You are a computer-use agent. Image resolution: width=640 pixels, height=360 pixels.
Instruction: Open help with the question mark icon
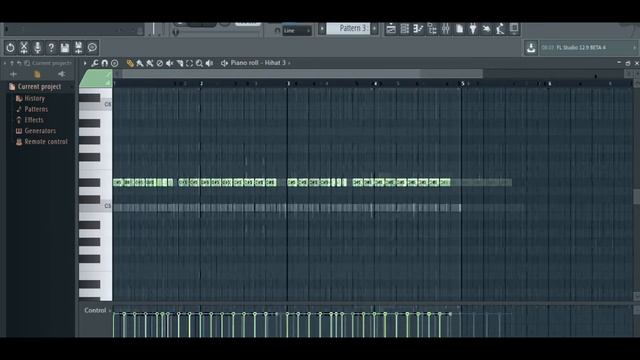pos(51,48)
